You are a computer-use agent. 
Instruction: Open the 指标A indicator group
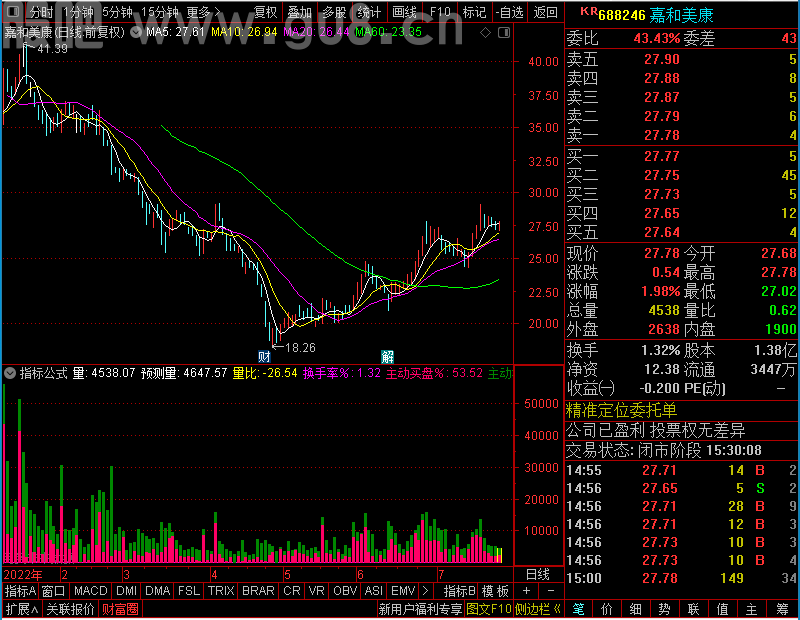[20, 591]
